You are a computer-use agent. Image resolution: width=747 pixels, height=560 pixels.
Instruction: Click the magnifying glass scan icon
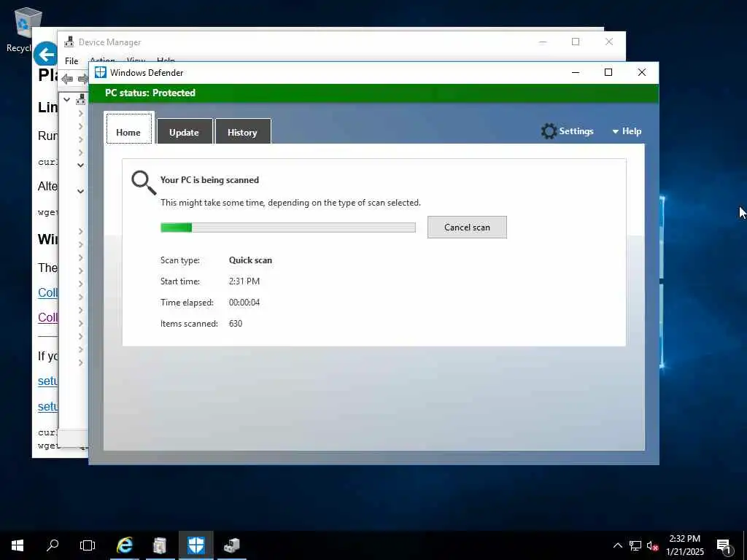click(144, 183)
